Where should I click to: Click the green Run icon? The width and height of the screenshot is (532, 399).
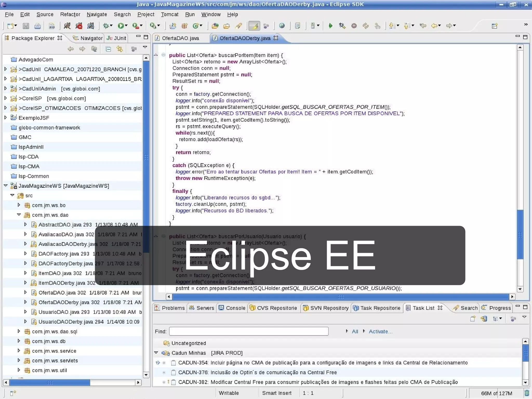pyautogui.click(x=121, y=26)
